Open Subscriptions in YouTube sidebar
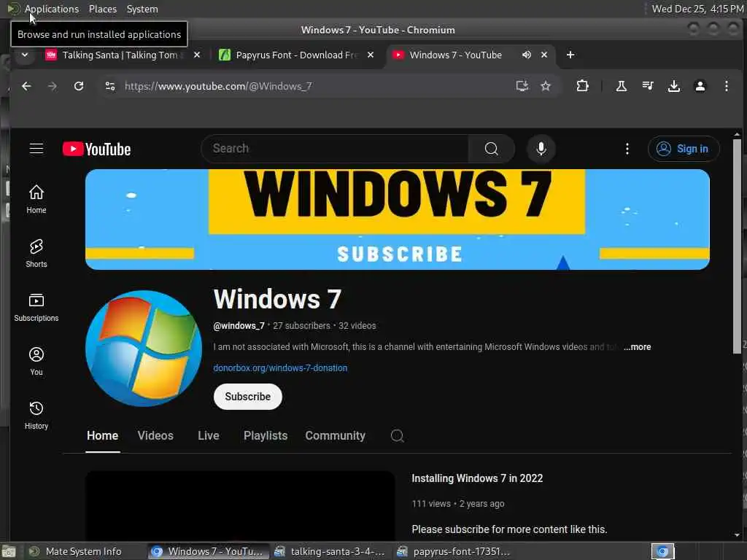This screenshot has width=747, height=560. (36, 307)
